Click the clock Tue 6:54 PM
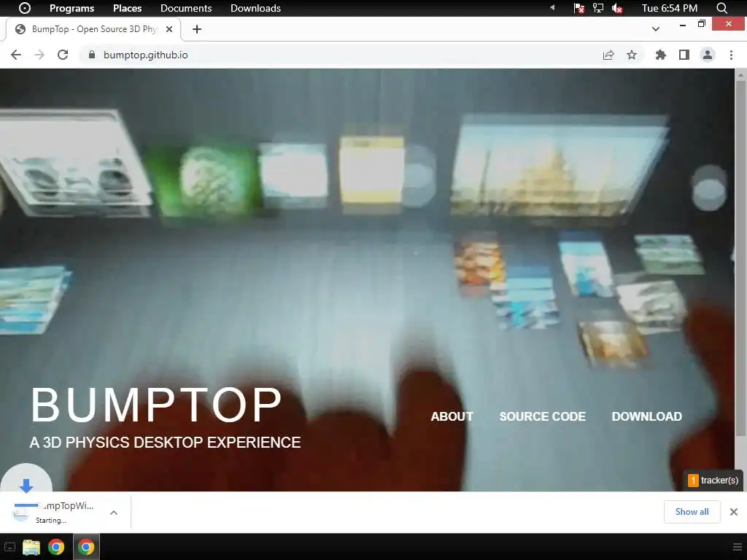Viewport: 747px width, 560px height. pos(670,8)
